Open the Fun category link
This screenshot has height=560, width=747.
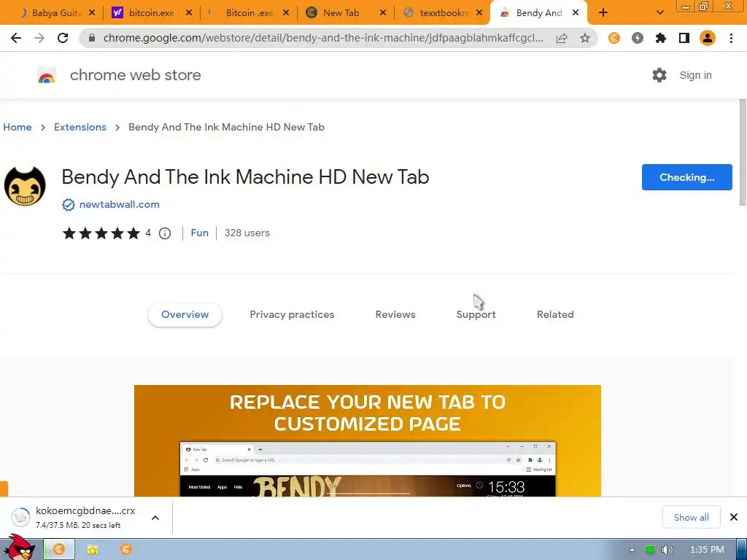click(x=200, y=233)
